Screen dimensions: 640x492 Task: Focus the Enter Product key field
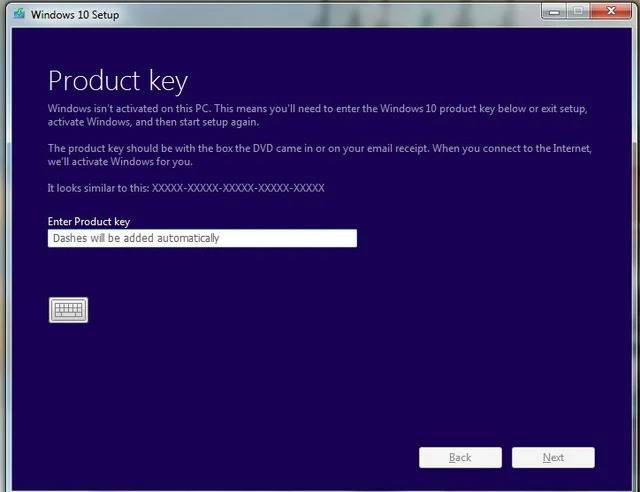(202, 238)
